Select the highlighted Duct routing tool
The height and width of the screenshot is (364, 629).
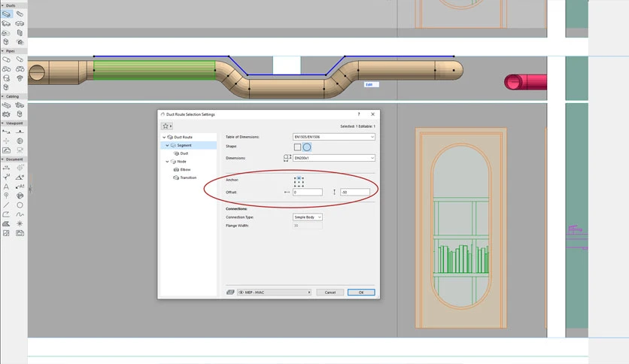tap(7, 14)
